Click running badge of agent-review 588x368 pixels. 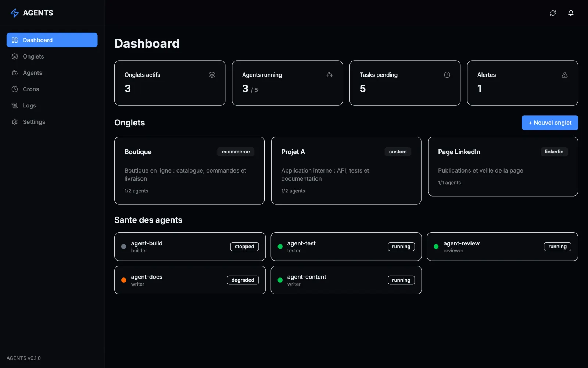pos(557,247)
